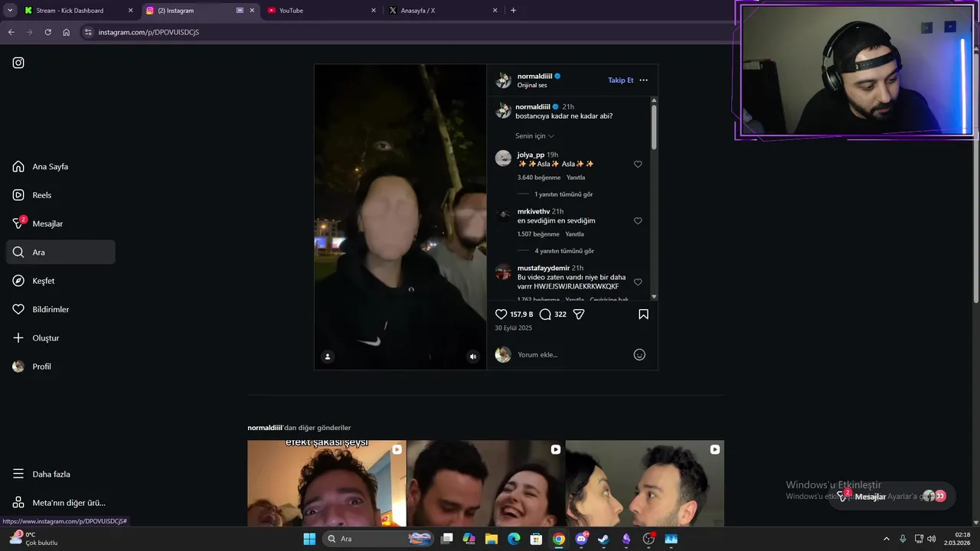Close the YouTube tab
The height and width of the screenshot is (551, 980).
coord(374,11)
